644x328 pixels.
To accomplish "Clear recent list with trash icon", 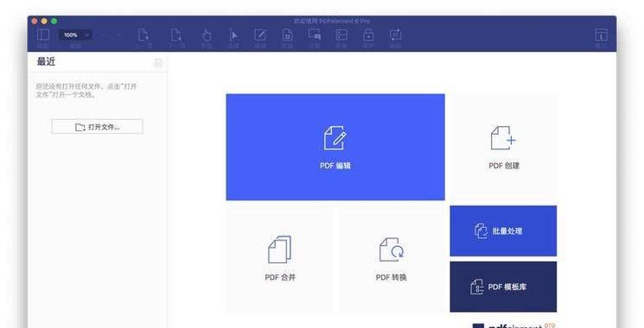I will tap(158, 63).
